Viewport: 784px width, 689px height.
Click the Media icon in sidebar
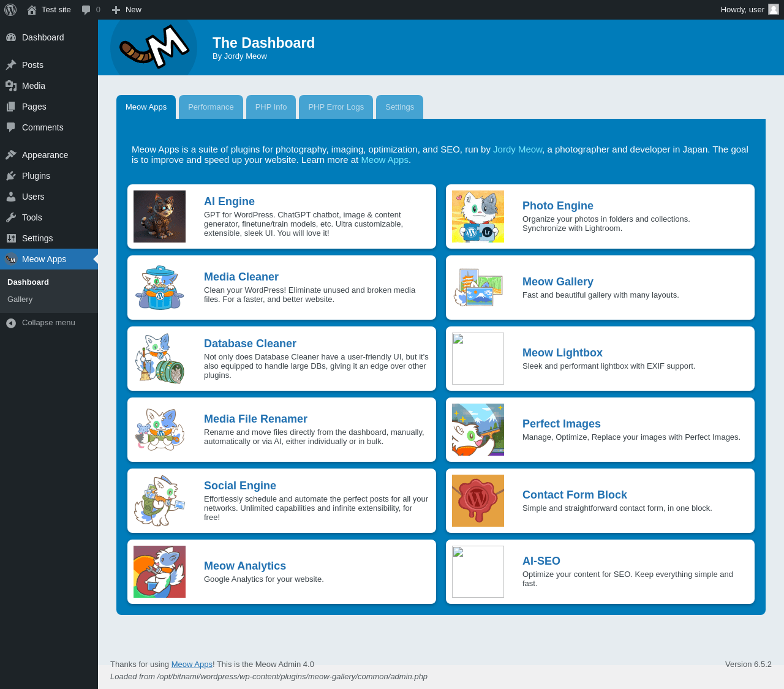coord(11,86)
